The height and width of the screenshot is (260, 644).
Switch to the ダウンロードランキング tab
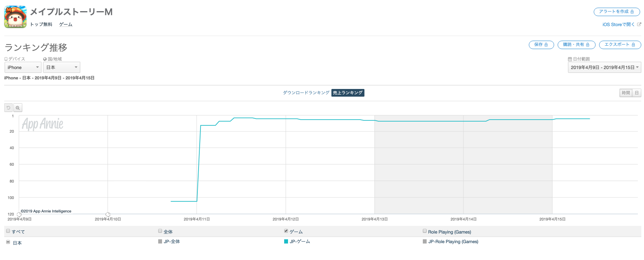[x=306, y=93]
